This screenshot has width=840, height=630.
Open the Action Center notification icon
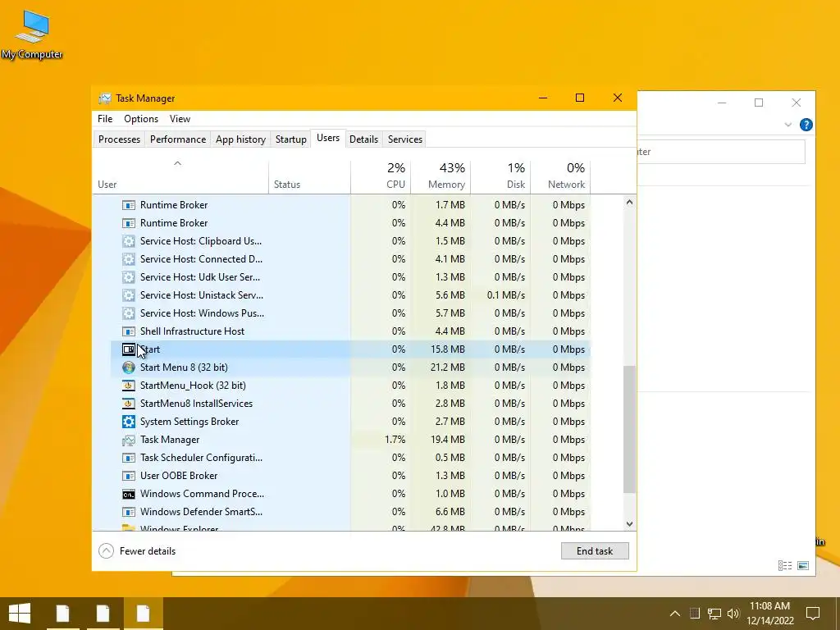(x=813, y=614)
